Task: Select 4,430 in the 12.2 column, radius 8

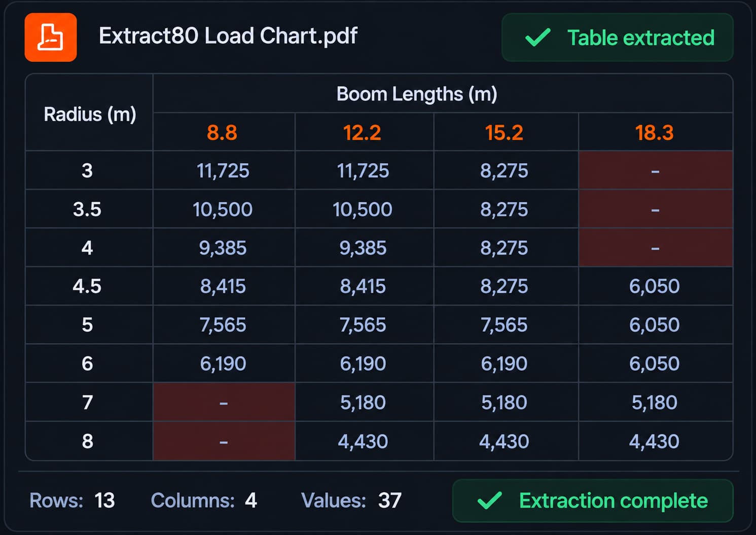Action: pyautogui.click(x=363, y=442)
